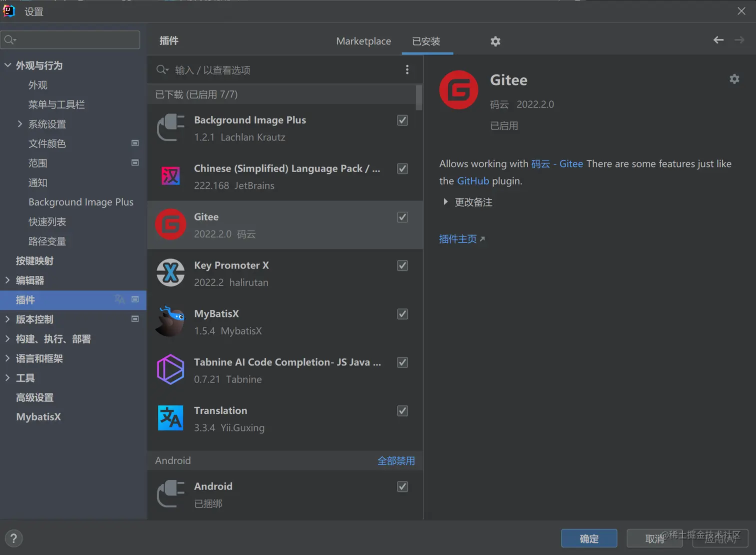Screen dimensions: 756x555
Task: Open Background Image Plus settings in tree
Action: (81, 202)
